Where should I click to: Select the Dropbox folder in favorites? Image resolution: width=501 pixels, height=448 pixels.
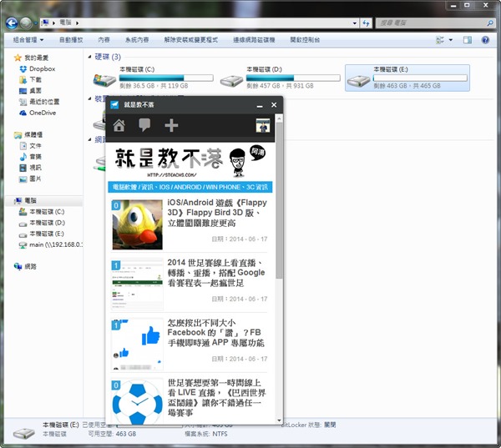[42, 69]
